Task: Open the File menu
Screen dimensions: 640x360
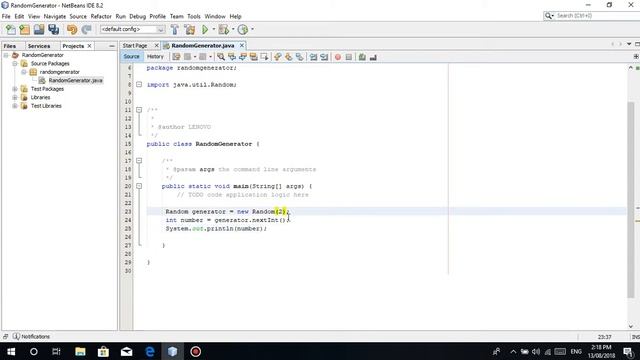Action: [6, 16]
